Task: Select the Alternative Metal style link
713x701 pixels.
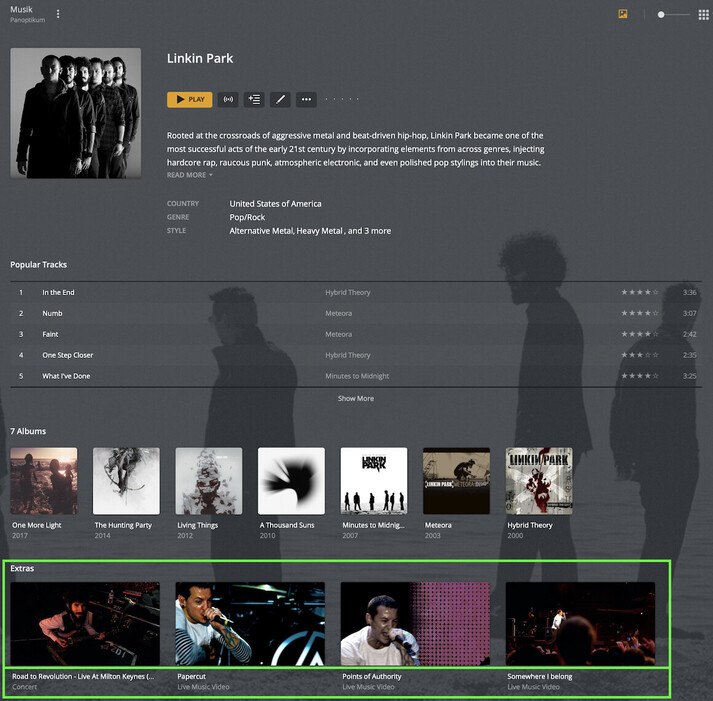Action: point(261,231)
